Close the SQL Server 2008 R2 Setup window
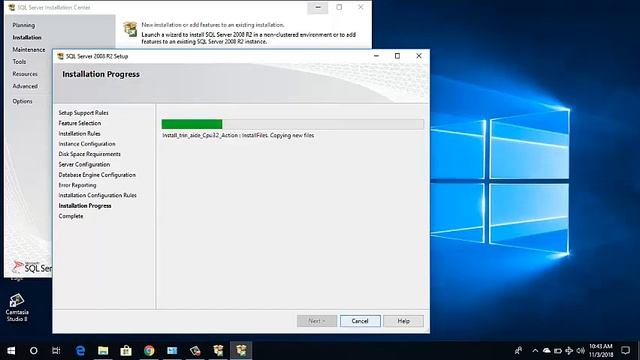This screenshot has height=360, width=640. (x=419, y=56)
